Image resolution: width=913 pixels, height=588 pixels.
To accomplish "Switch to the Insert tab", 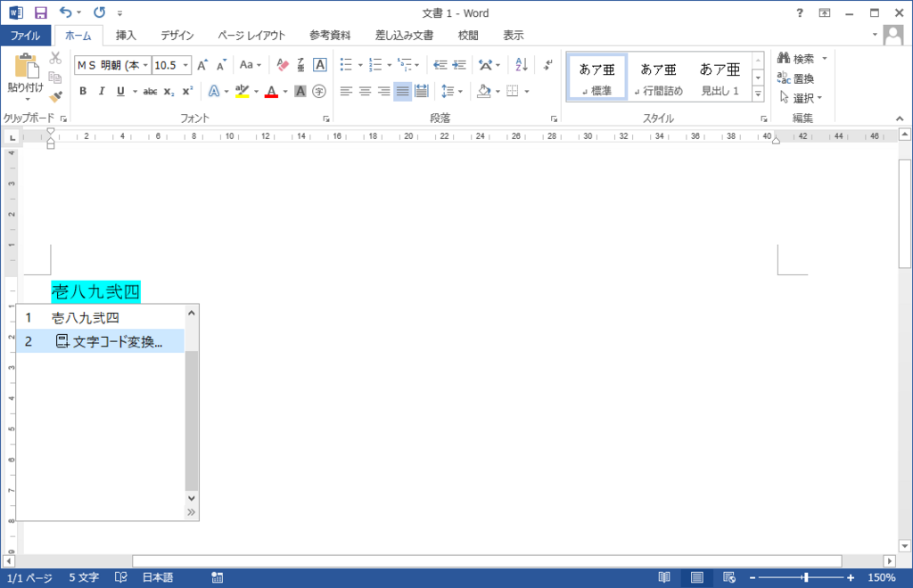I will (x=126, y=36).
